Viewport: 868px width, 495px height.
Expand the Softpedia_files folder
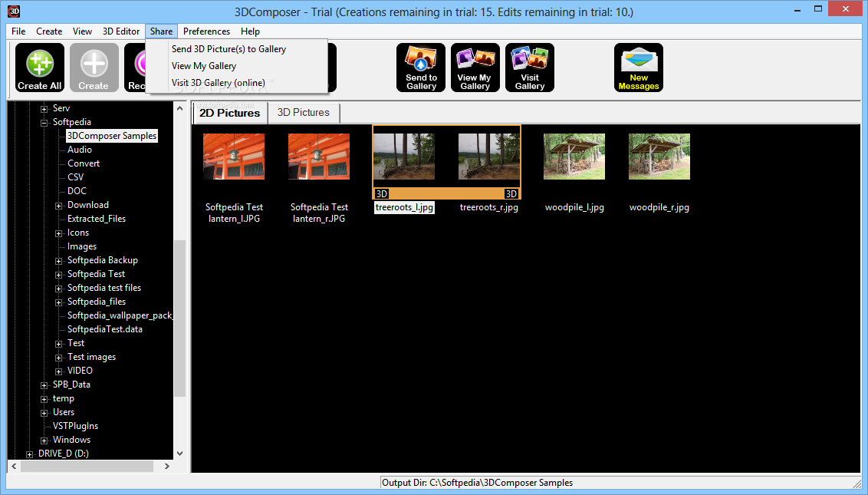tap(58, 302)
